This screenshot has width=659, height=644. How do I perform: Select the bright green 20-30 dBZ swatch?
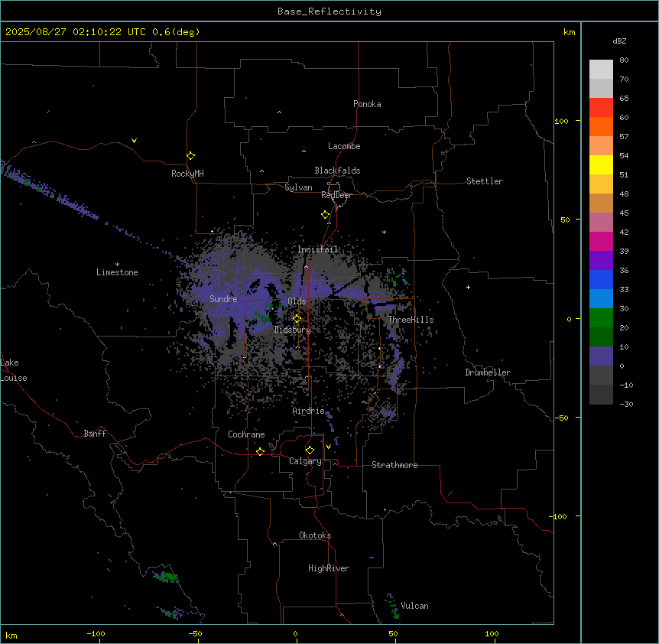(x=601, y=318)
